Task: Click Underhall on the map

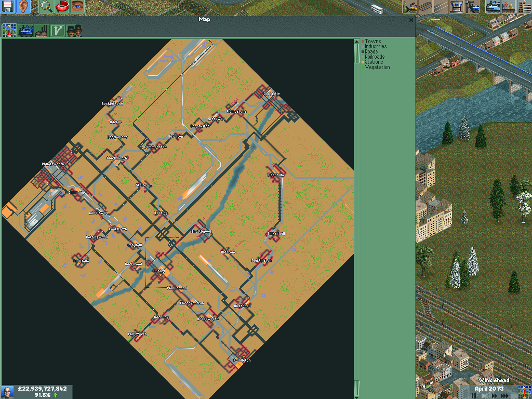Action: coord(242,306)
